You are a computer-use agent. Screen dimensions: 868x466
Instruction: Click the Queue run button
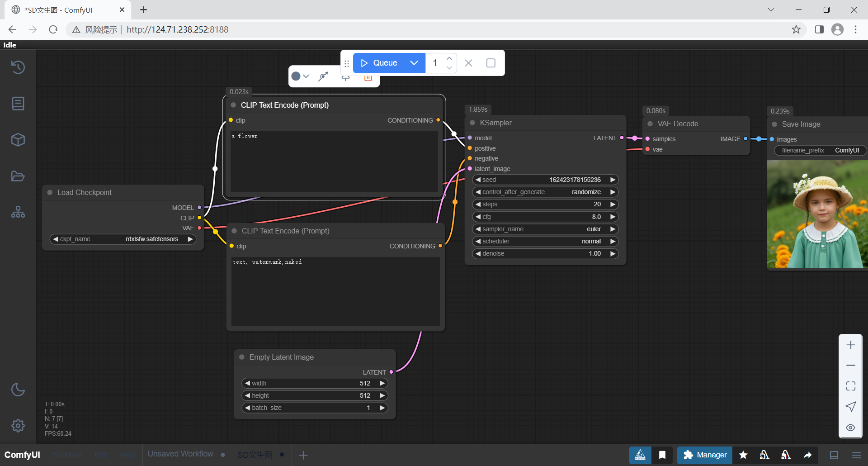(x=379, y=63)
